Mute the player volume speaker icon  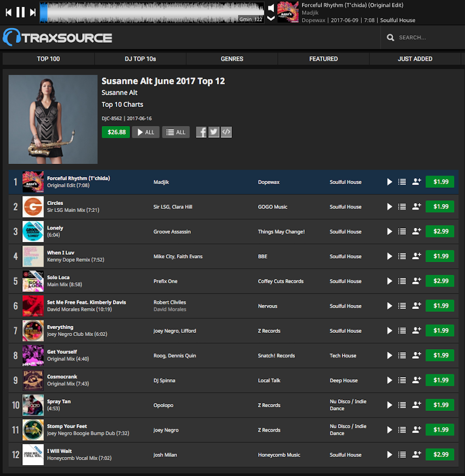tap(271, 8)
